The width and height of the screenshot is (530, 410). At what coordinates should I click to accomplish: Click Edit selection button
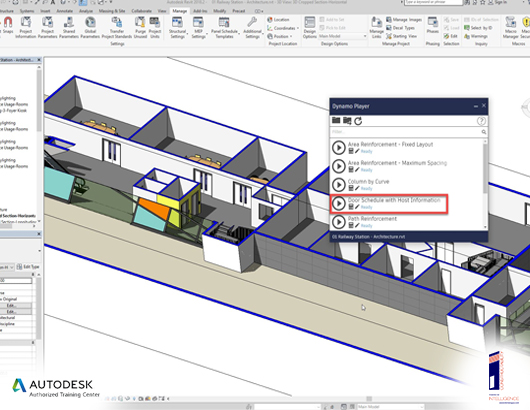click(451, 36)
